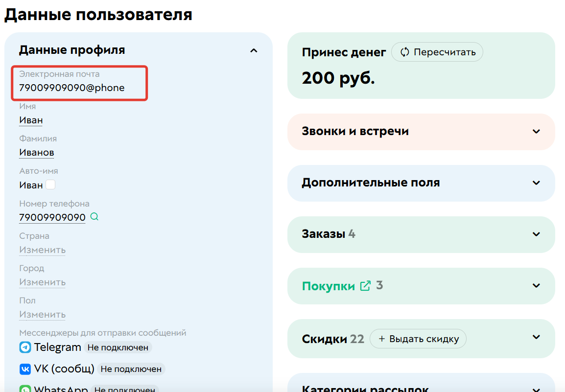Viewport: 565px width, 392px height.
Task: Click the recalculate arrows icon in the Пересчитать button
Action: (403, 52)
